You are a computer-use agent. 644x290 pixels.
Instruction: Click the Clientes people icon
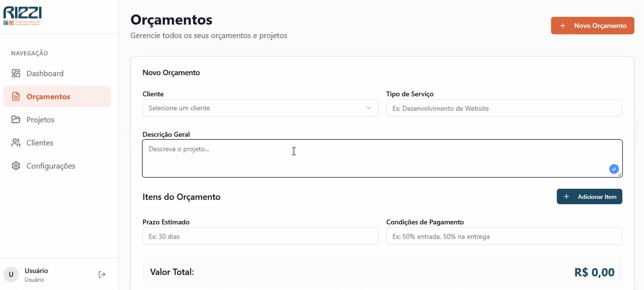16,143
